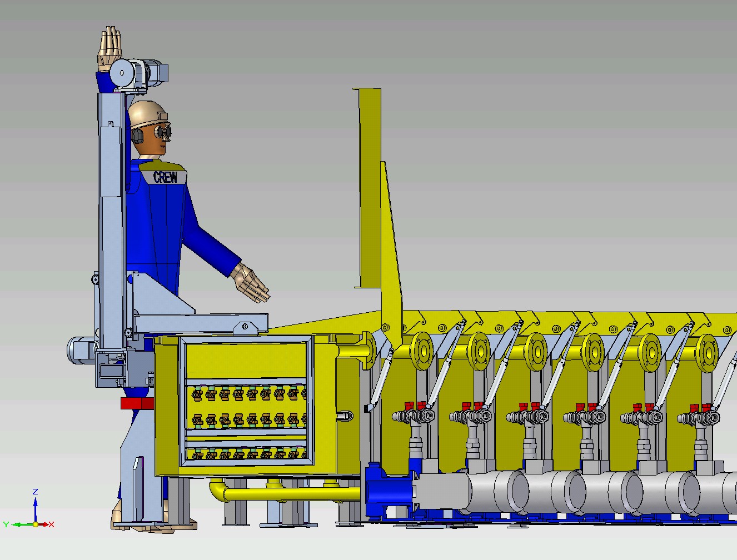Viewport: 737px width, 560px height.
Task: Select the tall yellow vertical guard plate
Action: (369, 188)
